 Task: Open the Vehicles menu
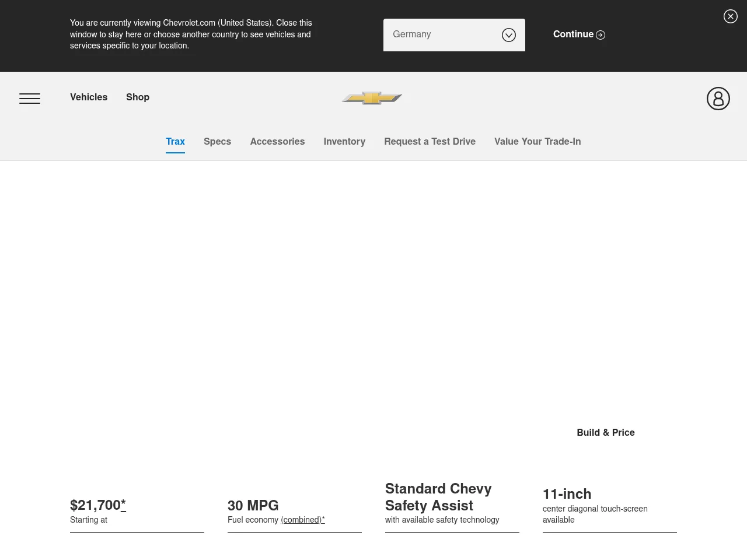click(89, 97)
